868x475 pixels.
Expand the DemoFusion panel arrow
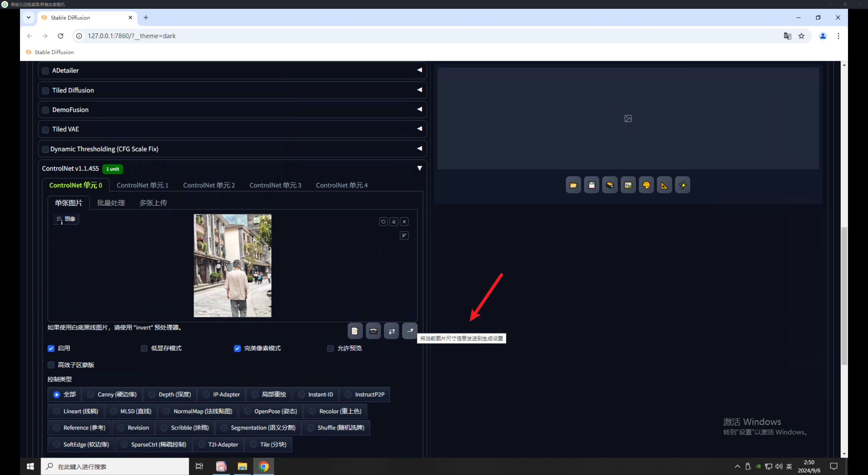tap(419, 109)
